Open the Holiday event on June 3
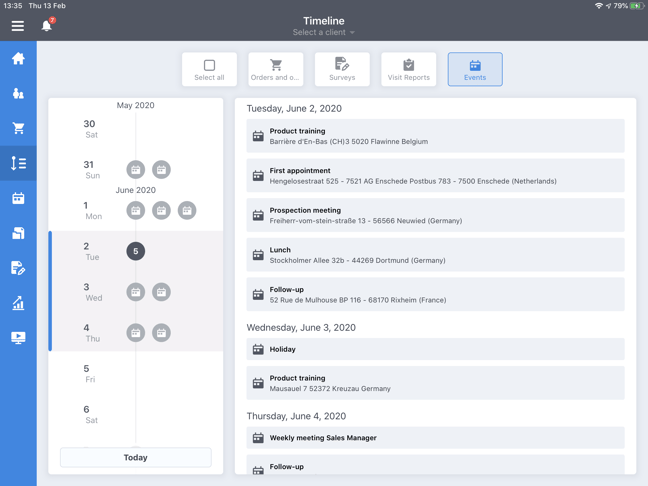The height and width of the screenshot is (486, 648). tap(435, 349)
